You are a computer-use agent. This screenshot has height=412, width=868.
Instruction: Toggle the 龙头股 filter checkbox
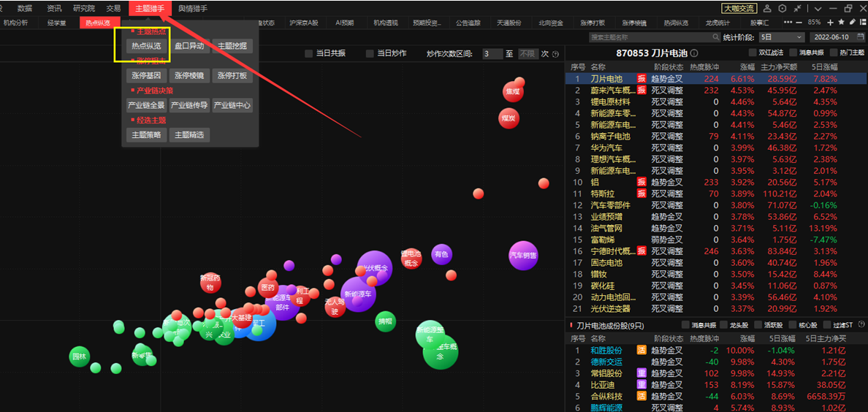724,325
